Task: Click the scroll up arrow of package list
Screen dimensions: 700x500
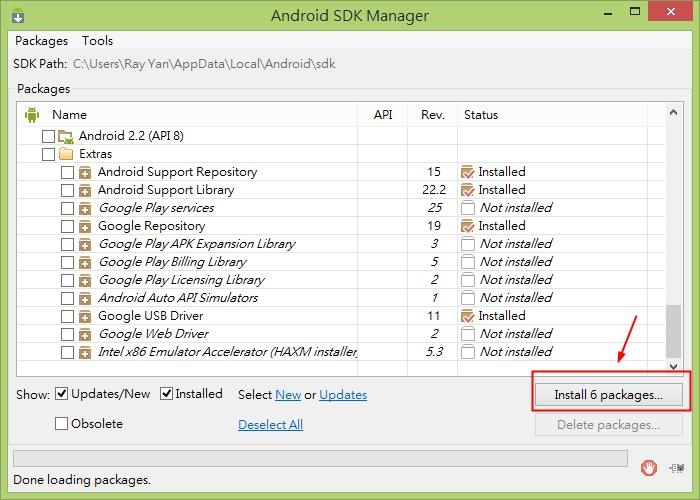Action: [674, 113]
